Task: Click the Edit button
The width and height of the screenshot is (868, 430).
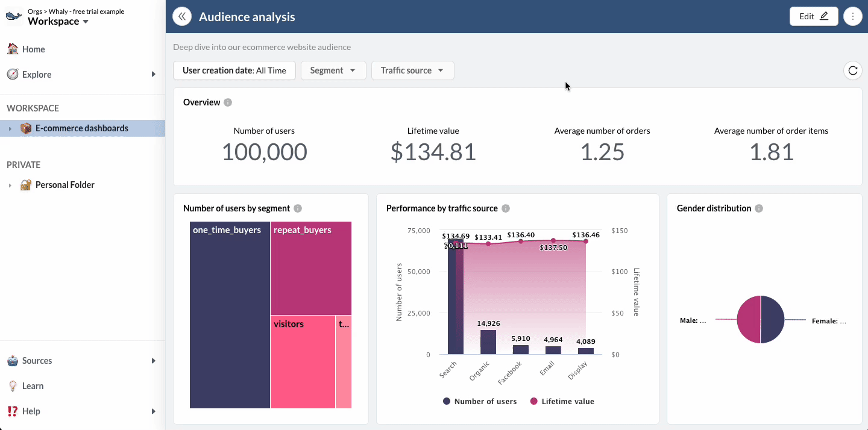Action: coord(813,16)
